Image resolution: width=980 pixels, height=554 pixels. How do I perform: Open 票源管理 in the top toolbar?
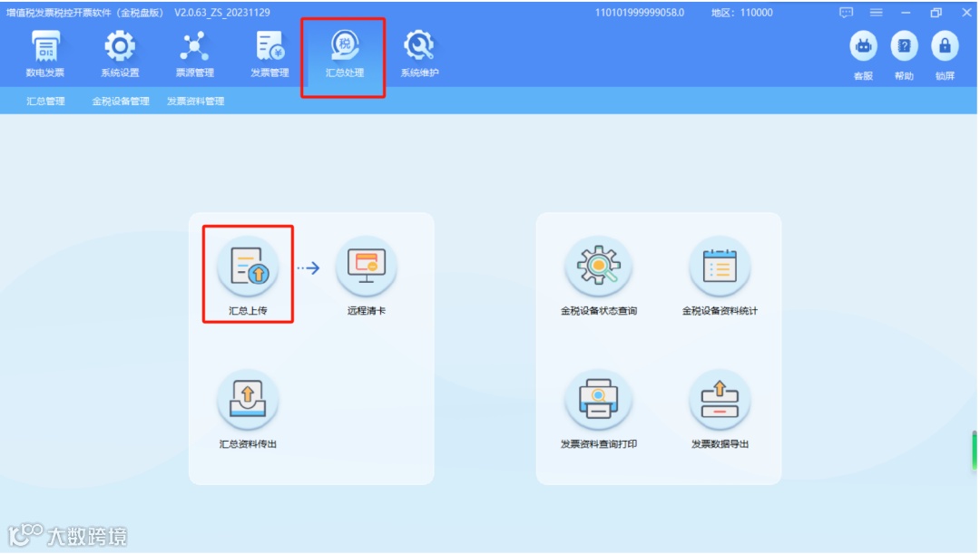(x=194, y=54)
